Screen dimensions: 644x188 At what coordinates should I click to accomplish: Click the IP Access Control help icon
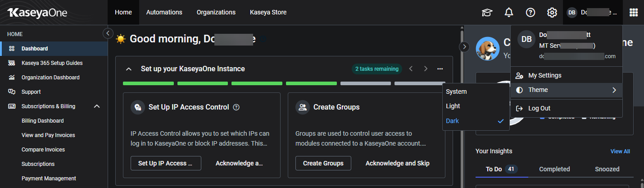point(236,107)
